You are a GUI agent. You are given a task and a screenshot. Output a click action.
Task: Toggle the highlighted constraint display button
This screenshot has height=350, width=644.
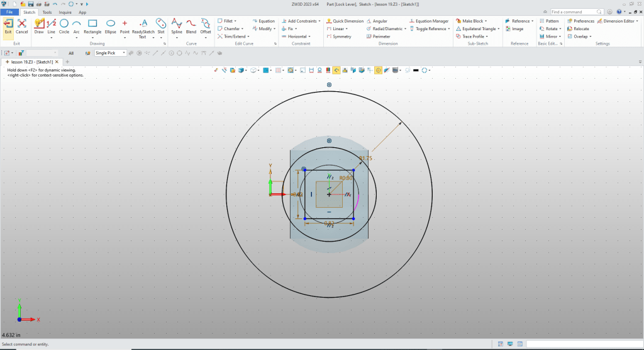[336, 70]
